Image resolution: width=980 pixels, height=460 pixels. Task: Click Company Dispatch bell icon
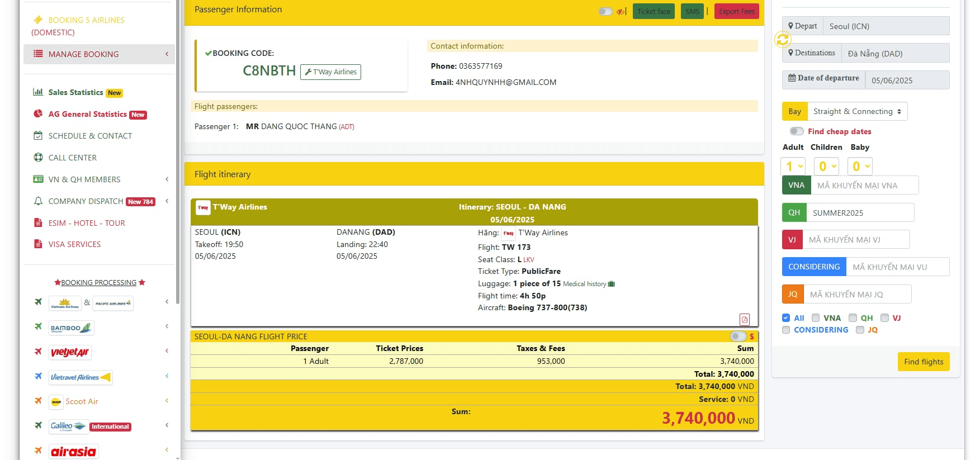pos(38,201)
